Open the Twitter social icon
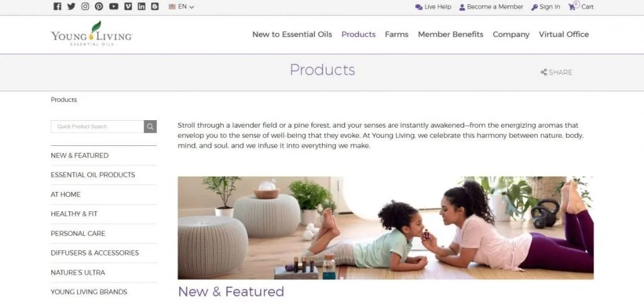The height and width of the screenshot is (302, 644). (72, 6)
